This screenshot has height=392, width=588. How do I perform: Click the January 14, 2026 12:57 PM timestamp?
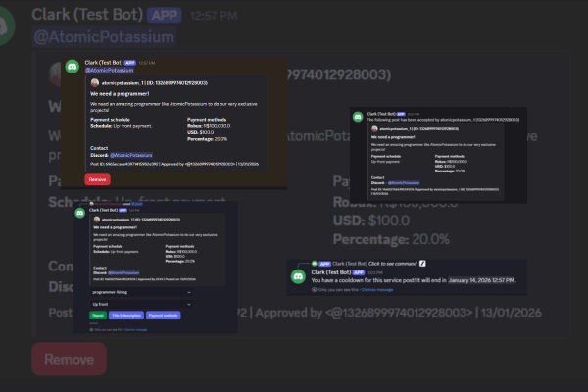pyautogui.click(x=481, y=280)
